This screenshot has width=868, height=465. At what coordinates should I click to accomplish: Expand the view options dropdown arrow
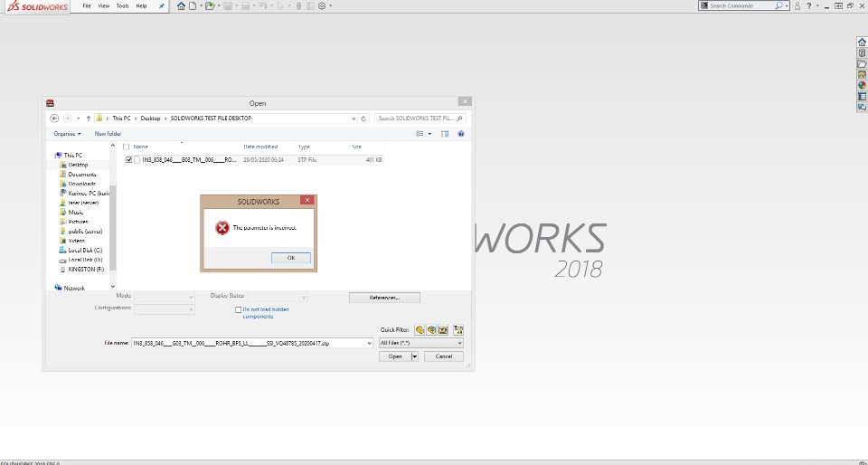[x=430, y=133]
